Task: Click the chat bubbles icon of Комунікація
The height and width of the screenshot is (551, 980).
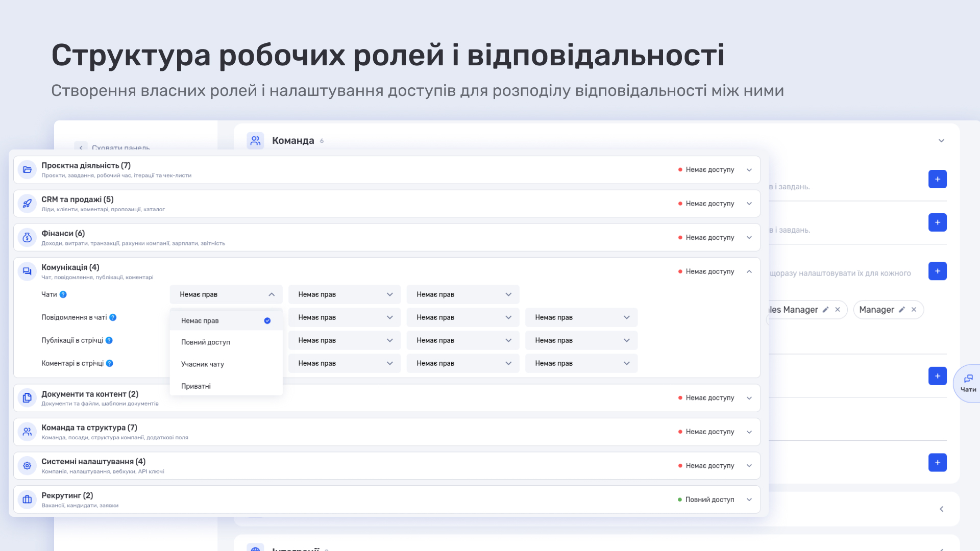Action: pyautogui.click(x=27, y=271)
